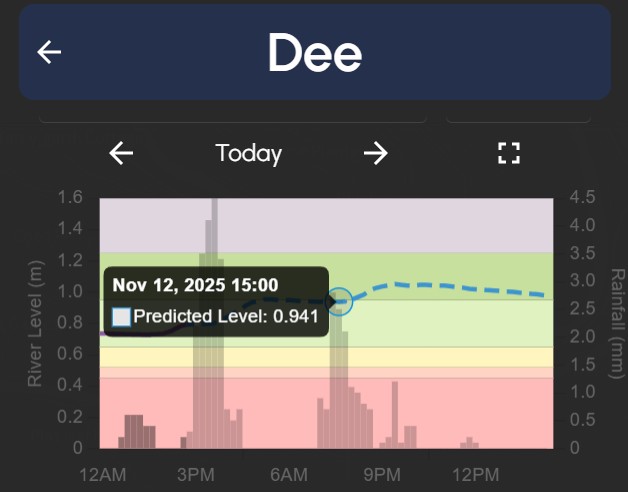Click the Today date label
This screenshot has height=492, width=628.
click(248, 153)
